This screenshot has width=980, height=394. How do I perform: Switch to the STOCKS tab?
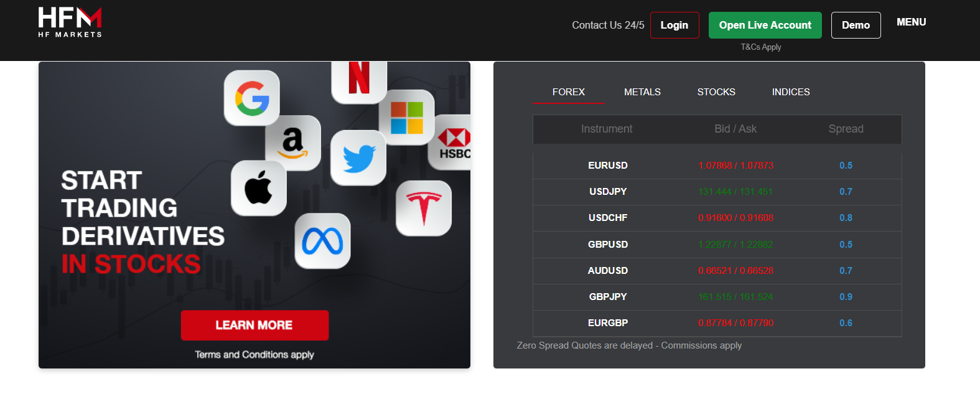click(x=716, y=92)
